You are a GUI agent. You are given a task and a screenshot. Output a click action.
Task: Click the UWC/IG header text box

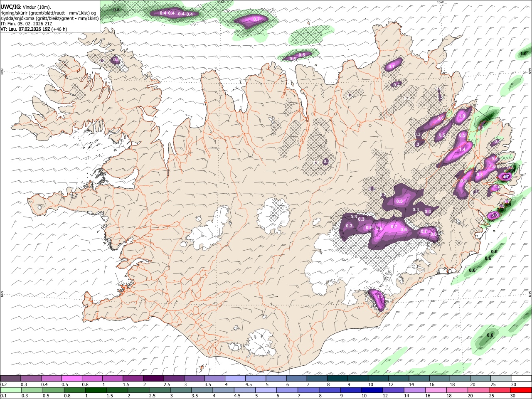click(50, 16)
